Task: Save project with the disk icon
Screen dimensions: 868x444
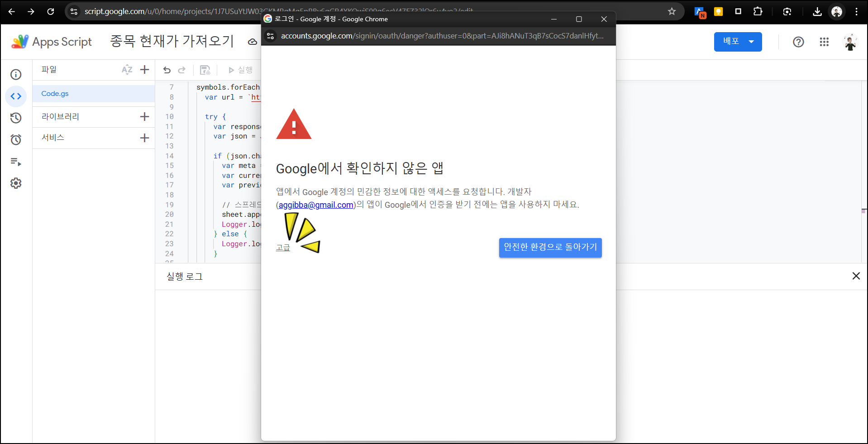Action: coord(205,70)
